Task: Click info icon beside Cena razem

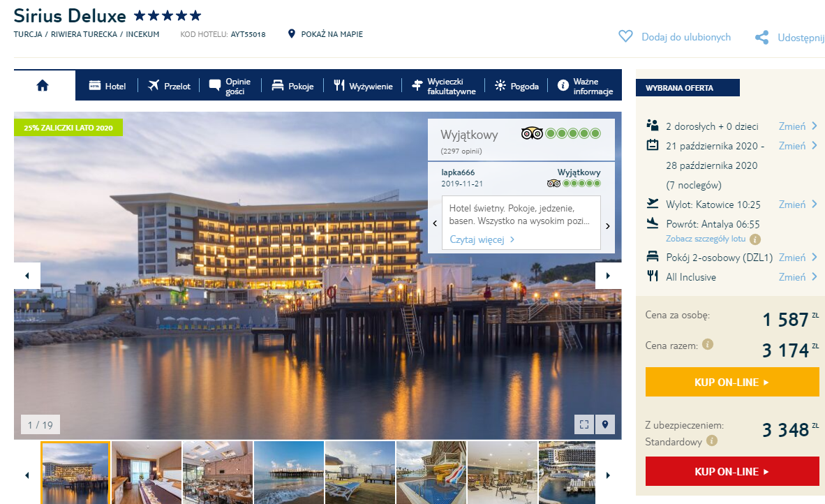Action: point(708,345)
